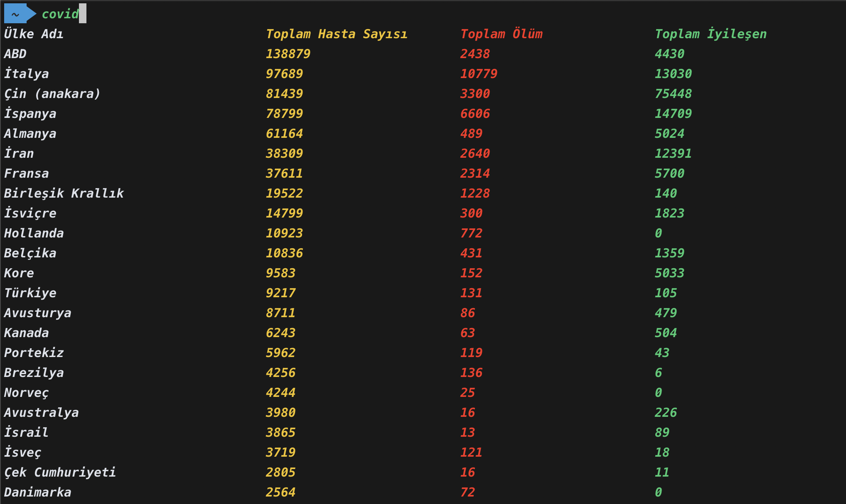846x504 pixels.
Task: Click the Türkiye country name
Action: 30,293
